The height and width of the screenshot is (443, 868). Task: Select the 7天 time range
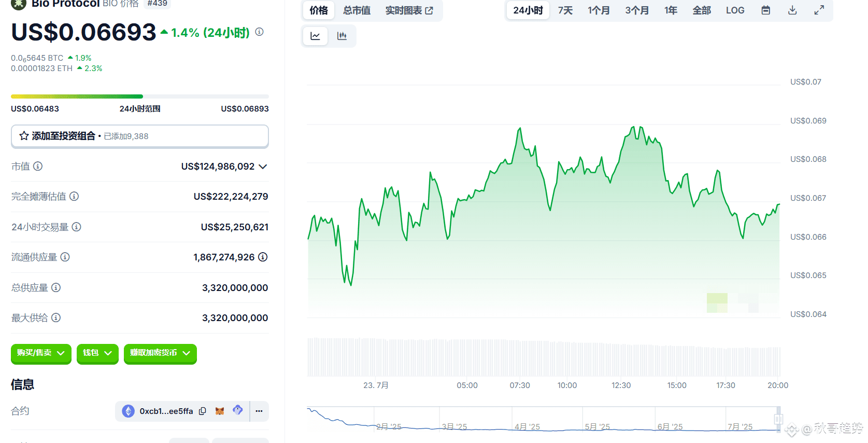[565, 10]
